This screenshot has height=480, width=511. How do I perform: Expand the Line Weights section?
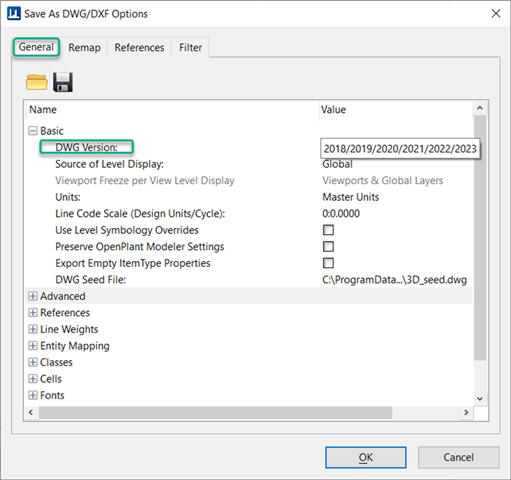33,329
